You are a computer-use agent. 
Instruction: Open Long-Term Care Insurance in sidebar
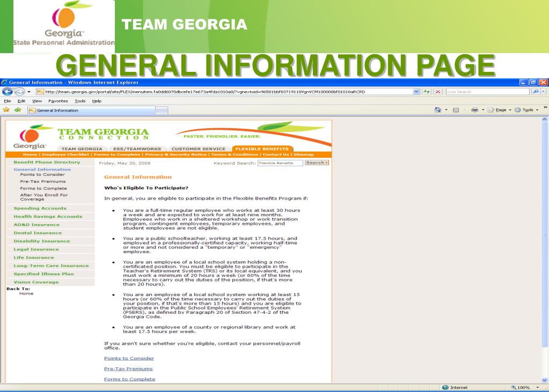(51, 265)
